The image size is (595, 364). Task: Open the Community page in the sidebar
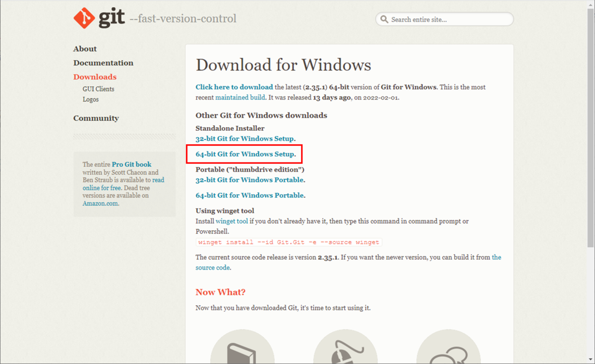pyautogui.click(x=96, y=118)
